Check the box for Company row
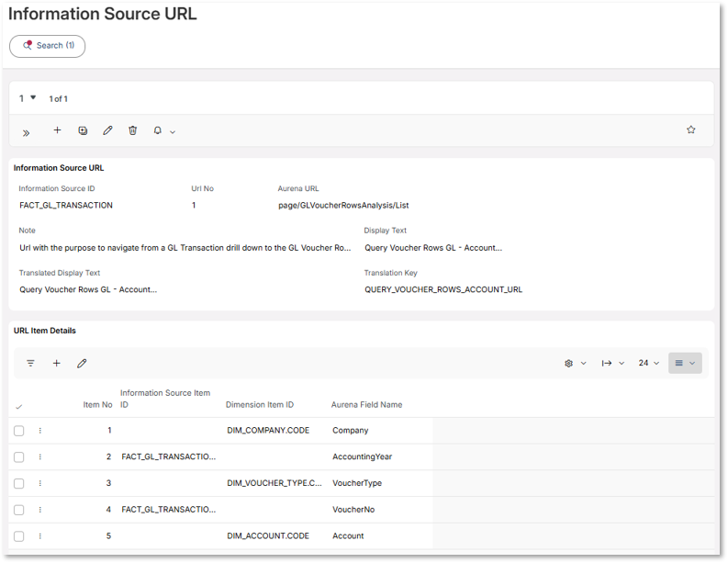The image size is (728, 563). pyautogui.click(x=18, y=431)
